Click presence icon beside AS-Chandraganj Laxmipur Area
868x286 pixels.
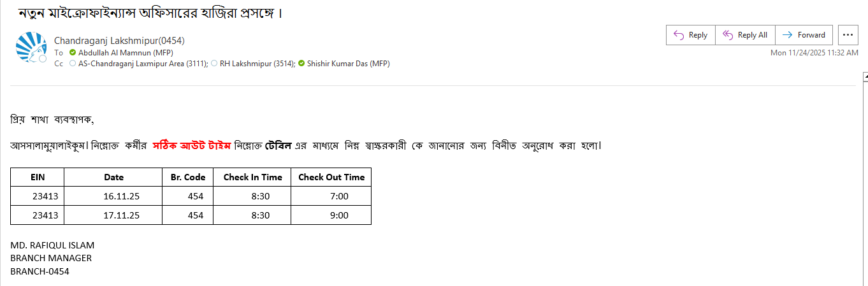click(73, 64)
